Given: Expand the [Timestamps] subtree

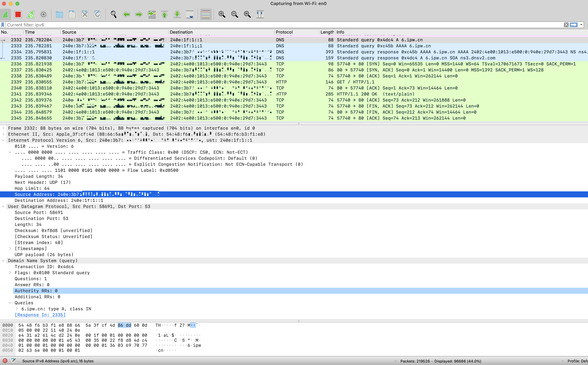Looking at the screenshot, I should pyautogui.click(x=10, y=249).
